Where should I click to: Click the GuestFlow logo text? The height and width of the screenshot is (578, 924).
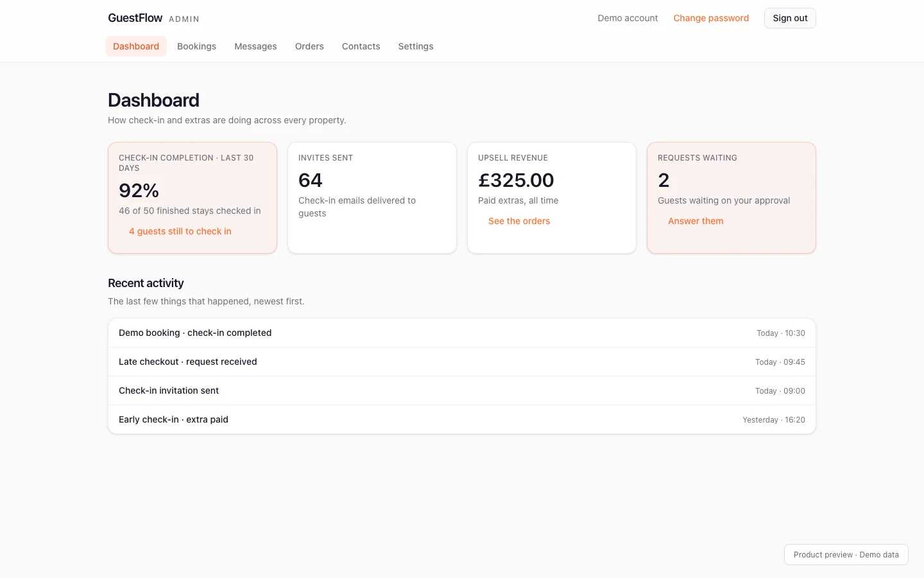(135, 18)
